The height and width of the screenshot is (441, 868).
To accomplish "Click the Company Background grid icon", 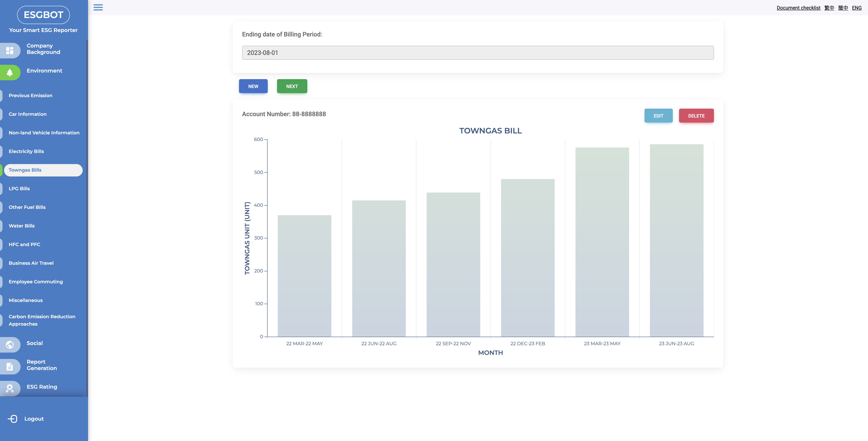I will 10,51.
